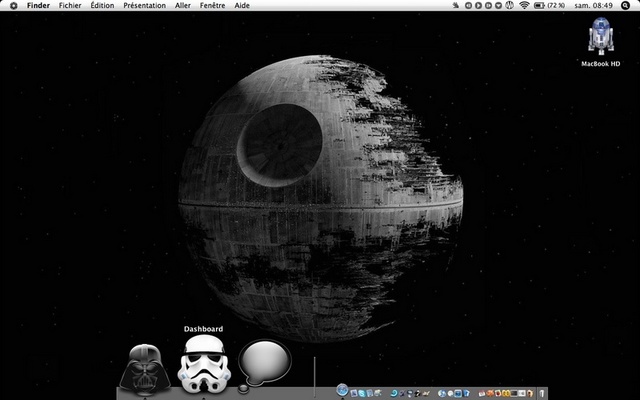Open the Fenêtre menu
Screen dimensions: 640x400
coord(212,6)
